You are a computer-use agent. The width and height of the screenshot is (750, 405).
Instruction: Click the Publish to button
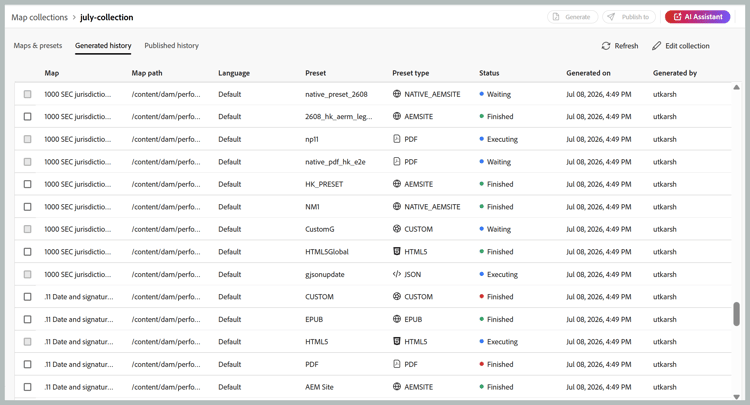[x=630, y=17]
